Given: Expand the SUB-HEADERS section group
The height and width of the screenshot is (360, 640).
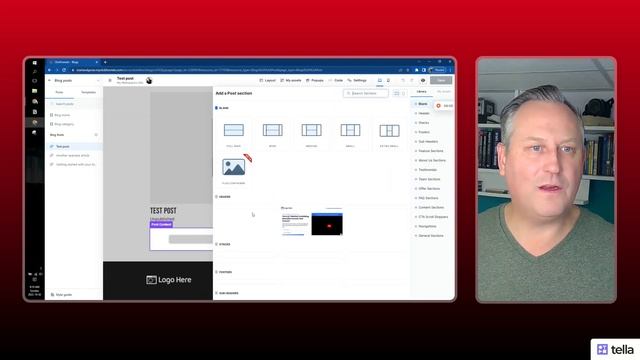Looking at the screenshot, I should point(227,293).
